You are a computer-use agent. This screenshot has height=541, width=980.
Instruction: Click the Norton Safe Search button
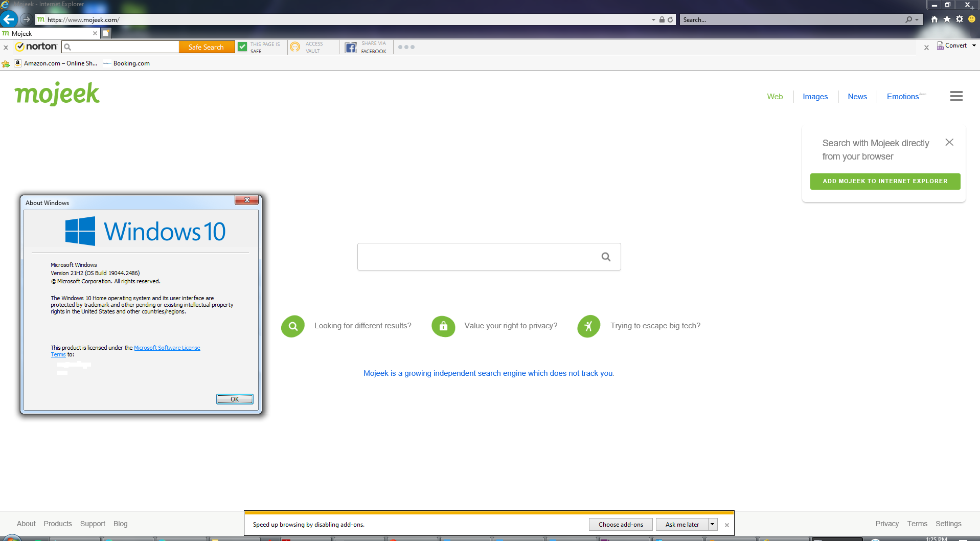(206, 47)
